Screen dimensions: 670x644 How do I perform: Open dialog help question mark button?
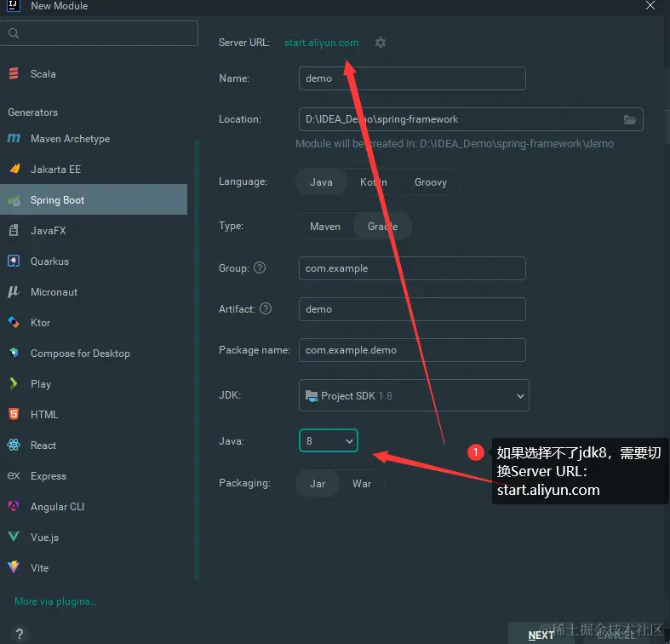click(20, 634)
